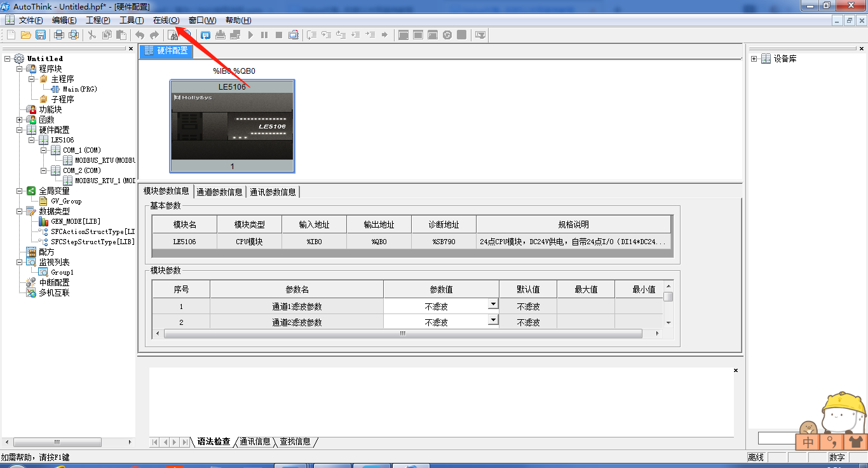
Task: Open 通道2滤波参数 value dropdown
Action: [x=492, y=319]
